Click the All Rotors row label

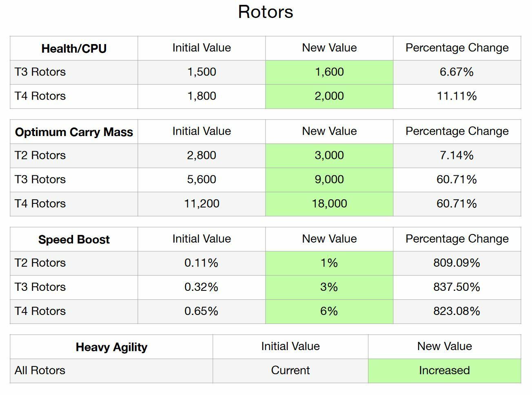click(x=40, y=370)
